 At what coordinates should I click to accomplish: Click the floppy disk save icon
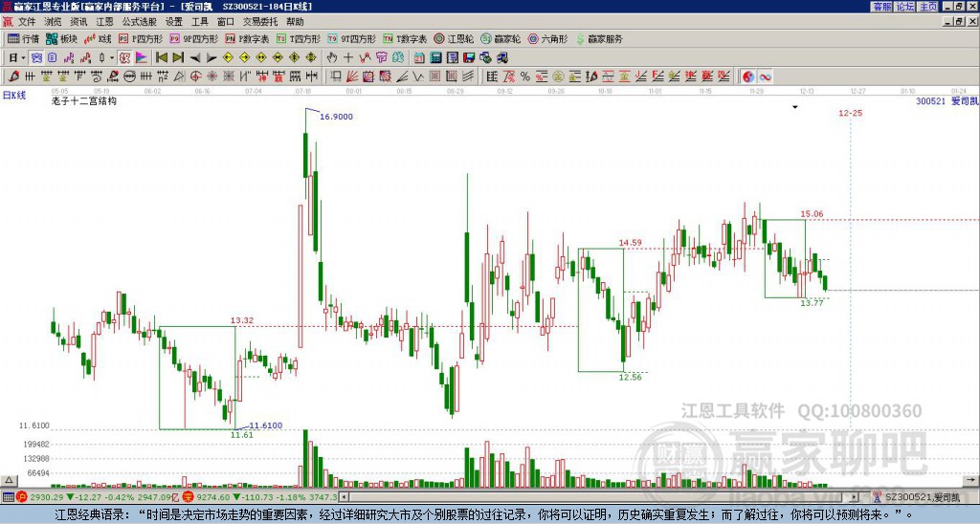click(x=469, y=58)
